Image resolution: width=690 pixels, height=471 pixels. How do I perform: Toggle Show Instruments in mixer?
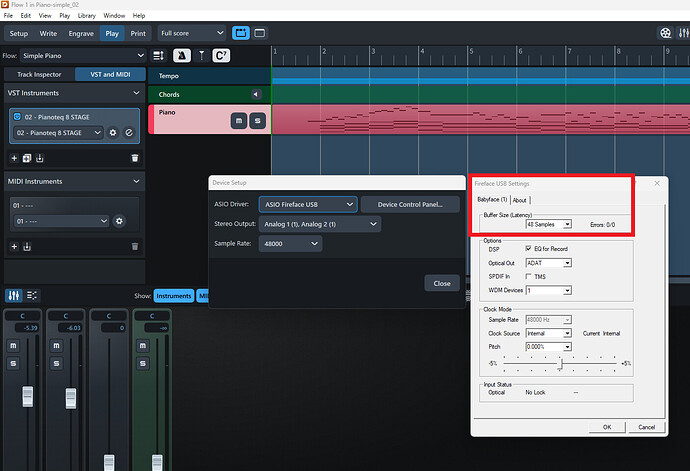[173, 296]
